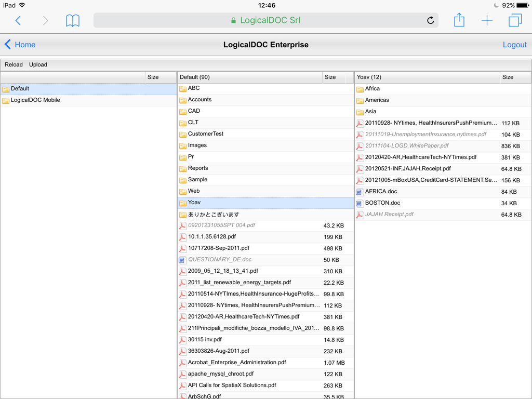Select 2009_05_12_18_13_41.pdf
532x399 pixels.
click(265, 271)
